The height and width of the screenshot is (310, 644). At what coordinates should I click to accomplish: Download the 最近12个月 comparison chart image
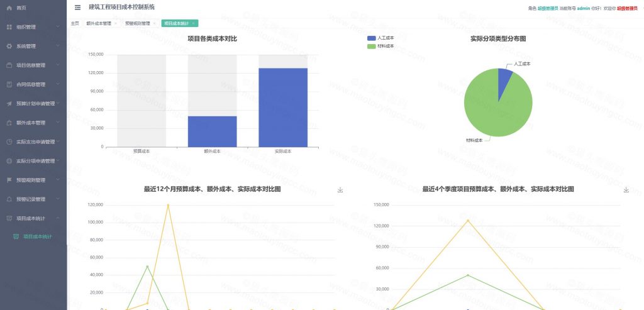340,190
